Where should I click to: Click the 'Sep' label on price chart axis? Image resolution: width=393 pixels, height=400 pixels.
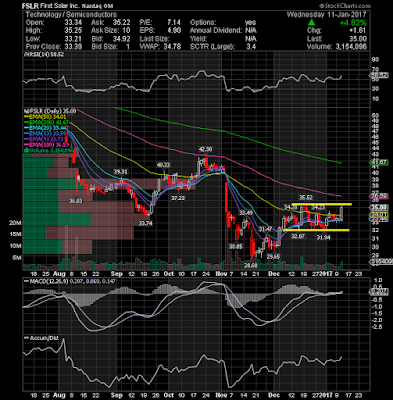117,274
